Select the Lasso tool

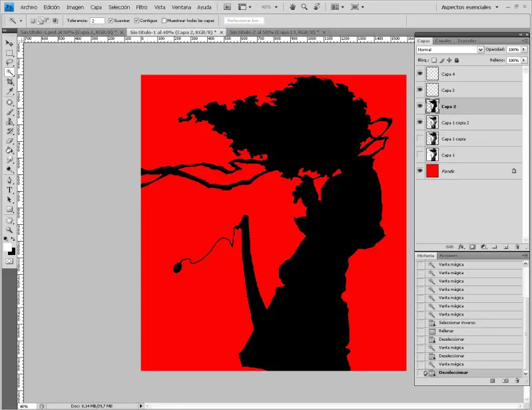(9, 63)
